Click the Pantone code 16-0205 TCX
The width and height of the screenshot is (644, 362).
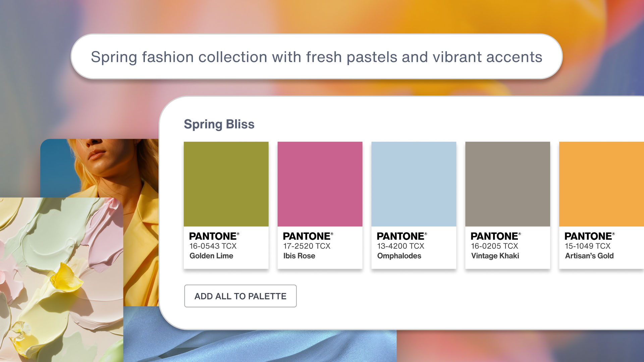pyautogui.click(x=494, y=246)
